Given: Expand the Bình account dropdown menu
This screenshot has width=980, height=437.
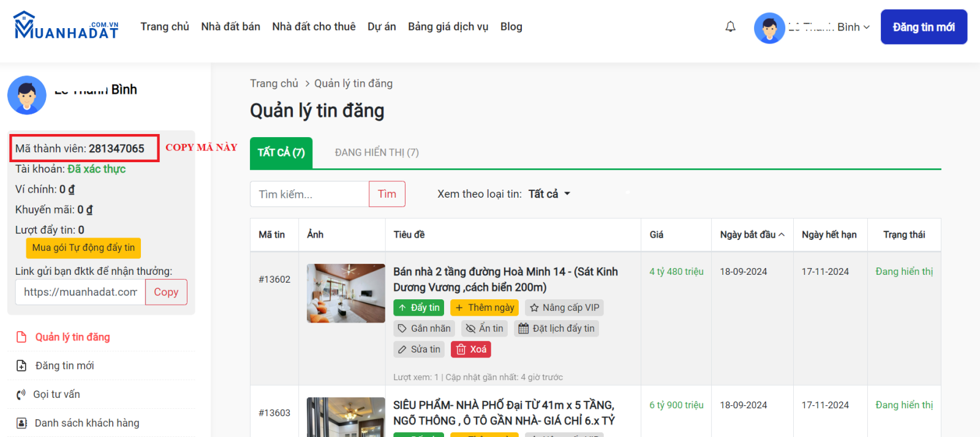Looking at the screenshot, I should (853, 27).
